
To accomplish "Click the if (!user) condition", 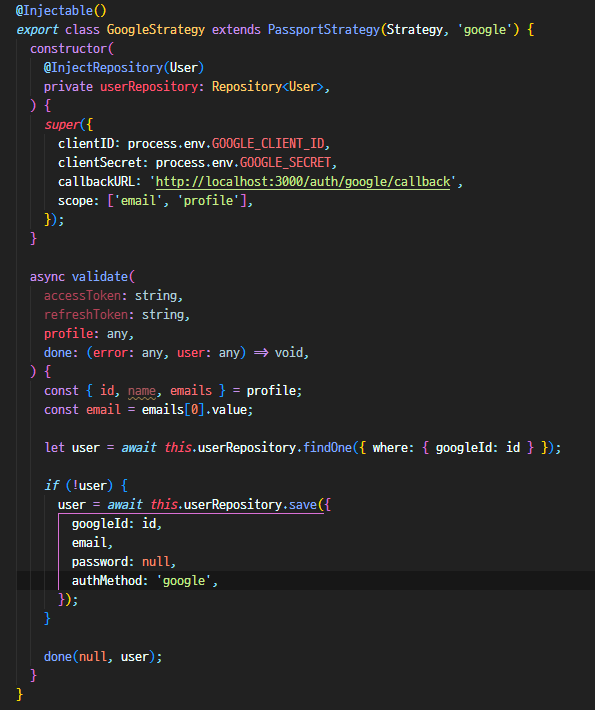I will point(78,486).
